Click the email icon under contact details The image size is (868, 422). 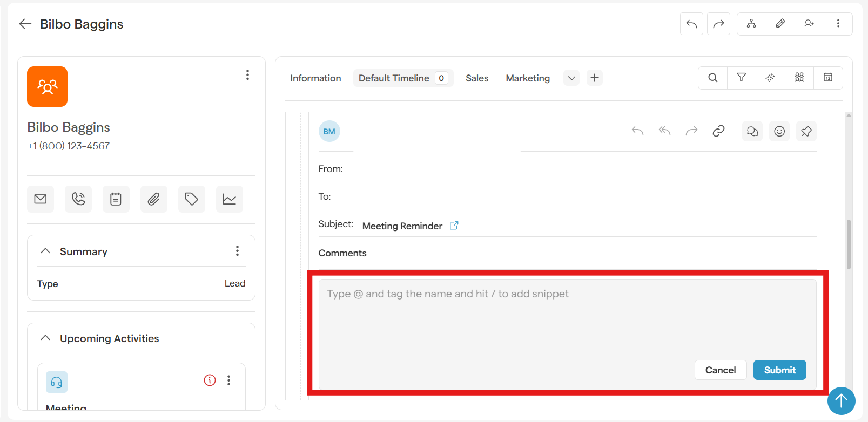pos(41,199)
